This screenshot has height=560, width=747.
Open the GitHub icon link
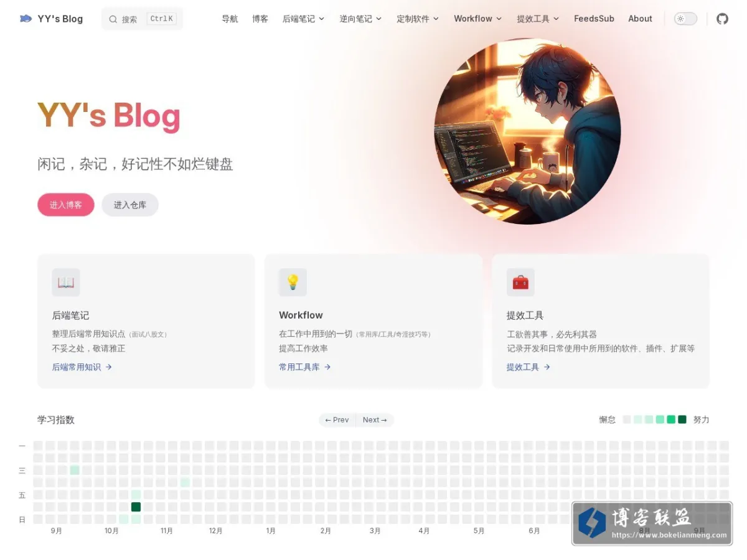[722, 19]
